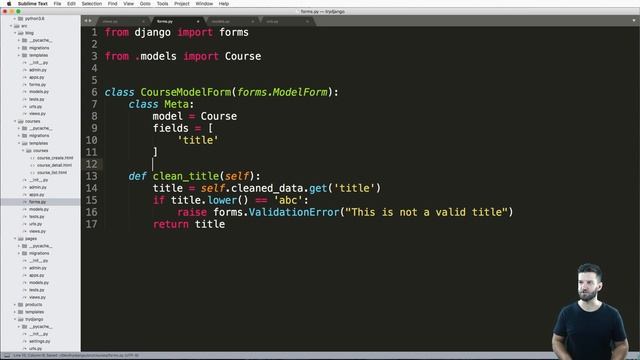Open the File menu
Viewport: 640px width, 360px height.
(x=58, y=4)
